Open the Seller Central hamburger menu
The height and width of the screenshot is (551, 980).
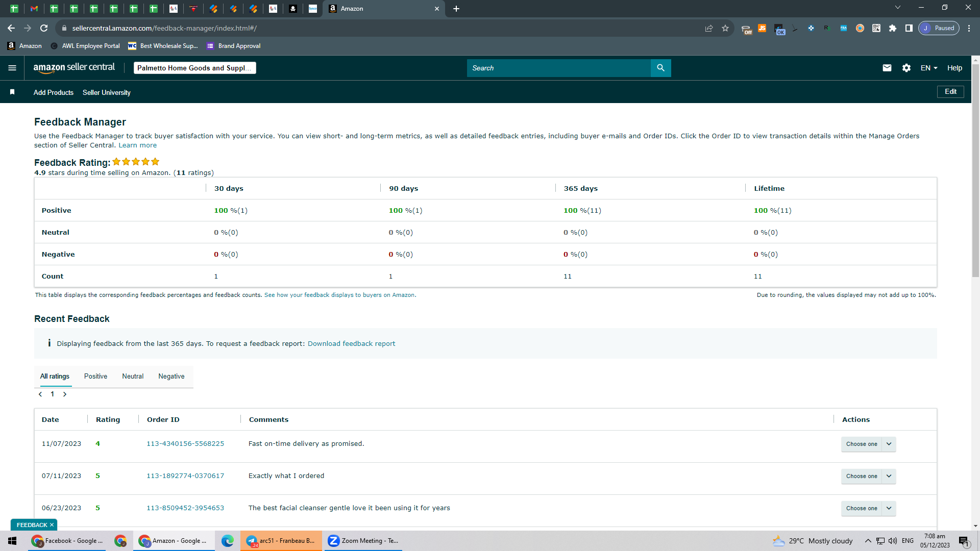[x=12, y=68]
